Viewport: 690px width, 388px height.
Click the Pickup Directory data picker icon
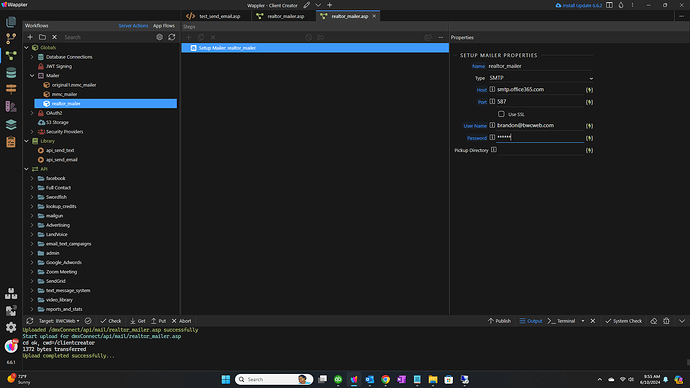coord(589,150)
